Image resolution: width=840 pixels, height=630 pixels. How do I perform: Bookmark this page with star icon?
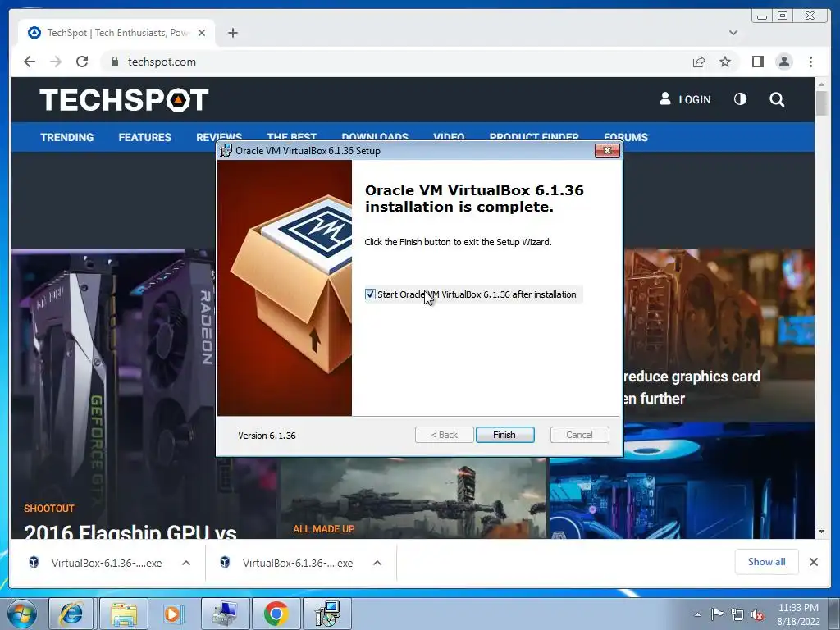(x=725, y=62)
